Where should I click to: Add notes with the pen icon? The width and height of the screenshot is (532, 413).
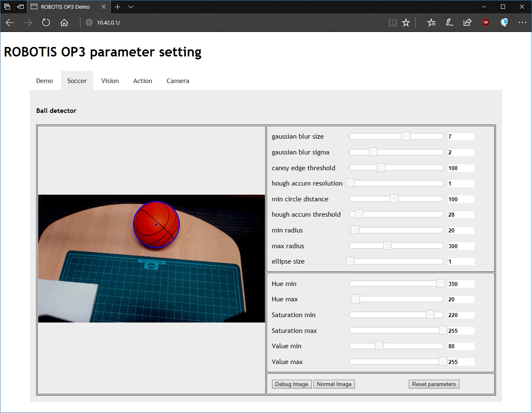(449, 23)
